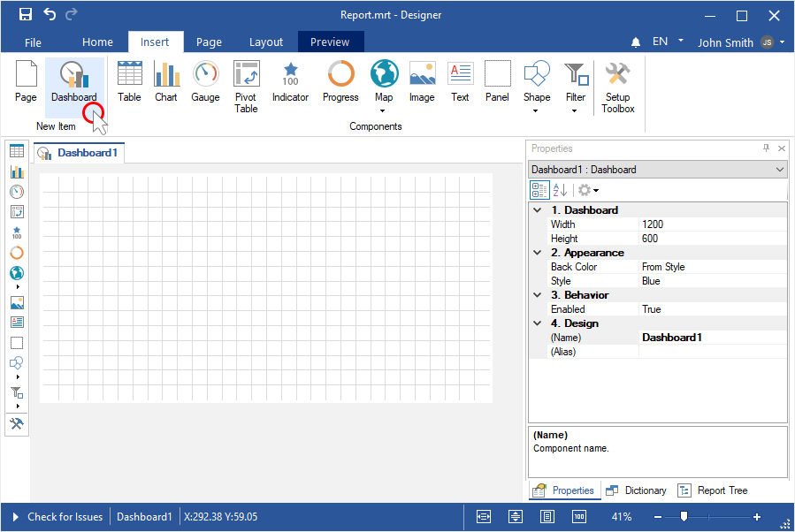Click the Save icon in title bar
Screen dimensions: 795x532
pyautogui.click(x=26, y=14)
